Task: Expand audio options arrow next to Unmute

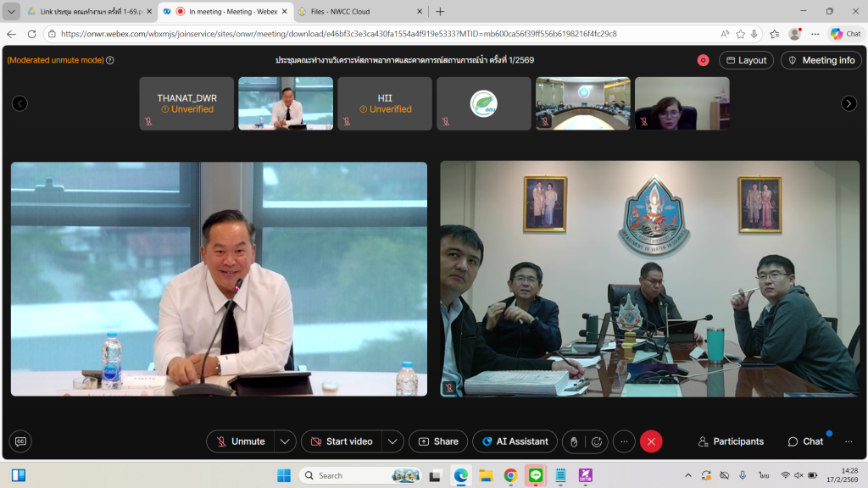Action: 285,441
